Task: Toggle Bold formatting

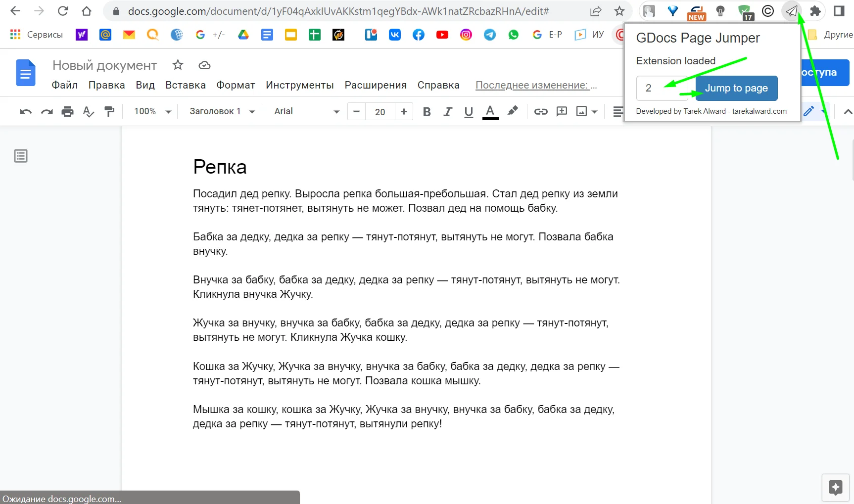Action: (427, 112)
